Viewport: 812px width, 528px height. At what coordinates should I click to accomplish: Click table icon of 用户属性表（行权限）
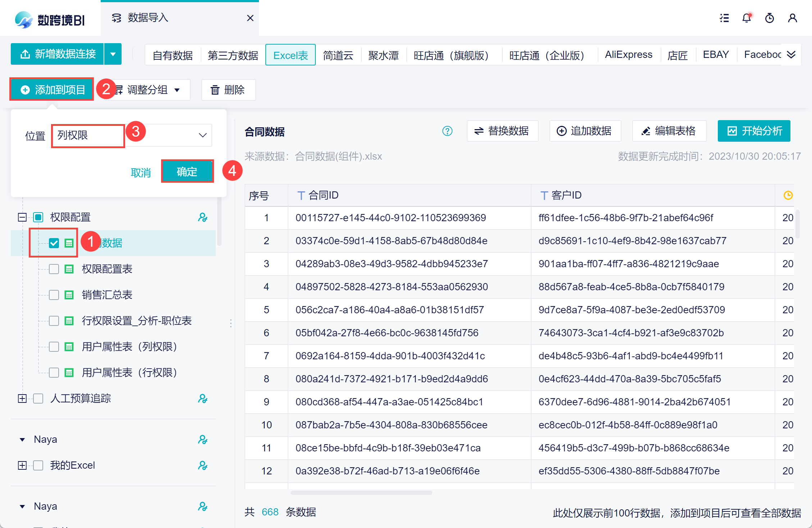[69, 373]
